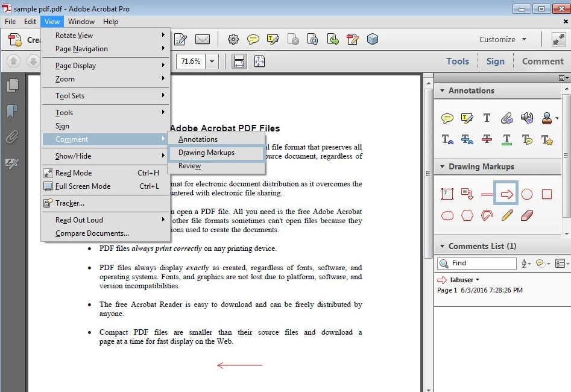Viewport: 571px width, 392px height.
Task: Open the Tools pane
Action: (458, 61)
